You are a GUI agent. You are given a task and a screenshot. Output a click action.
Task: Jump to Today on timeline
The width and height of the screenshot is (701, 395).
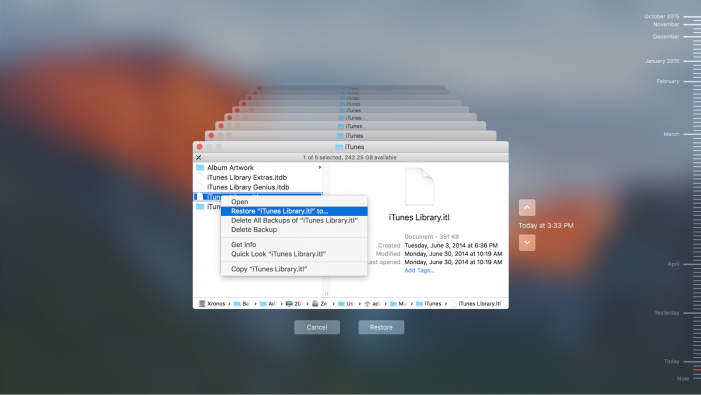click(671, 361)
